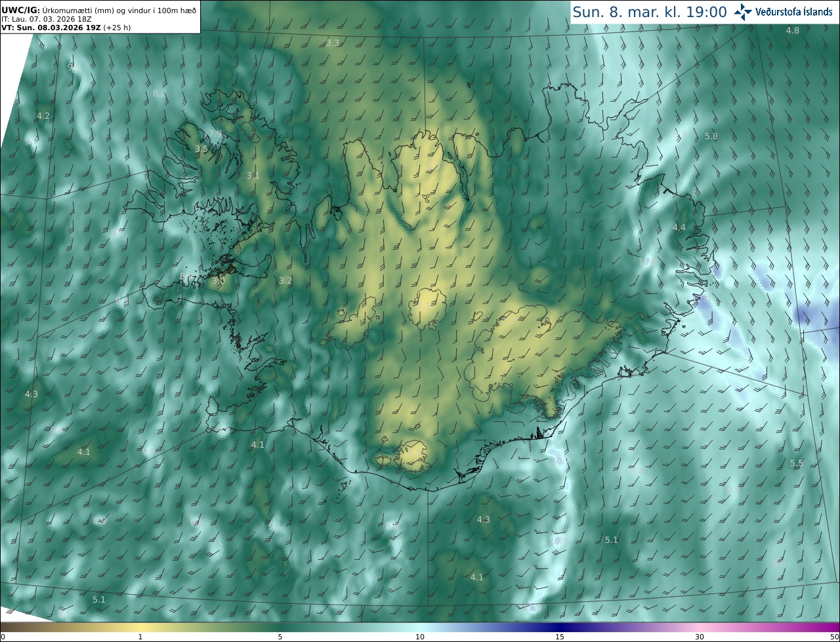840x642 pixels.
Task: Click the '8.2' value on the map
Action: (159, 93)
